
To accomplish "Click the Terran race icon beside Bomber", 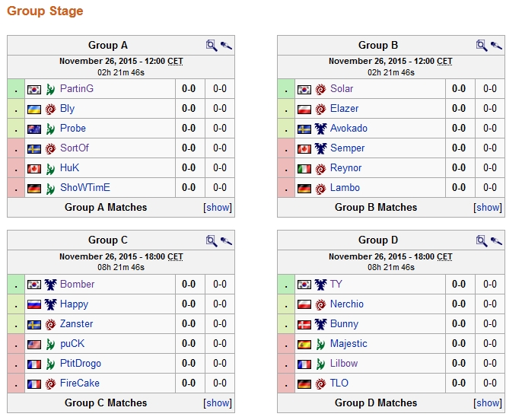I will [51, 285].
